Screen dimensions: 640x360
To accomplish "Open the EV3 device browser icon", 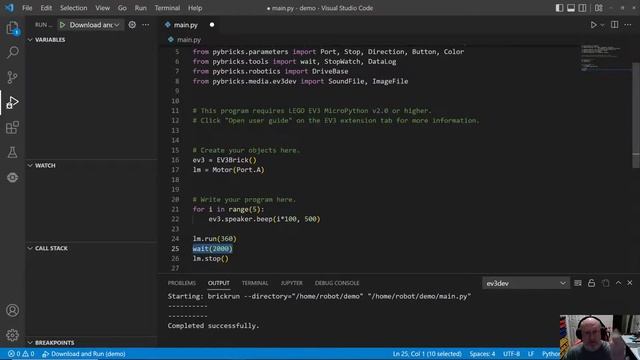I will point(12,178).
